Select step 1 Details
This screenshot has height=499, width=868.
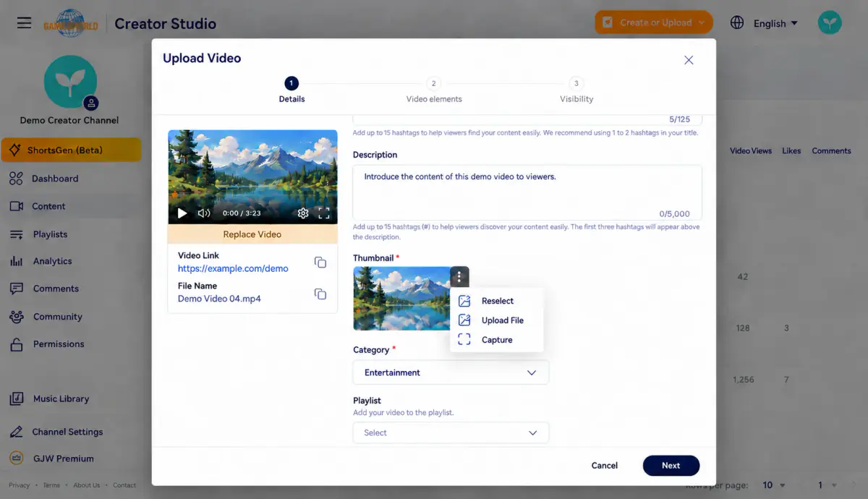coord(292,90)
